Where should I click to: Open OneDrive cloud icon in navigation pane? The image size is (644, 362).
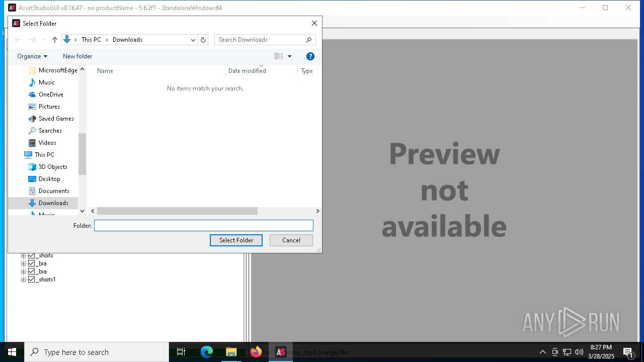(x=32, y=95)
